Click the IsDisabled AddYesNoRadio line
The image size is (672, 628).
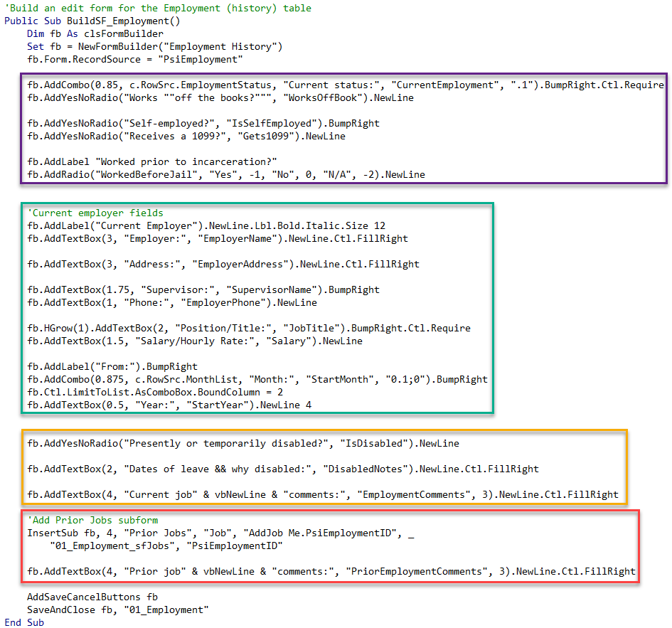243,444
